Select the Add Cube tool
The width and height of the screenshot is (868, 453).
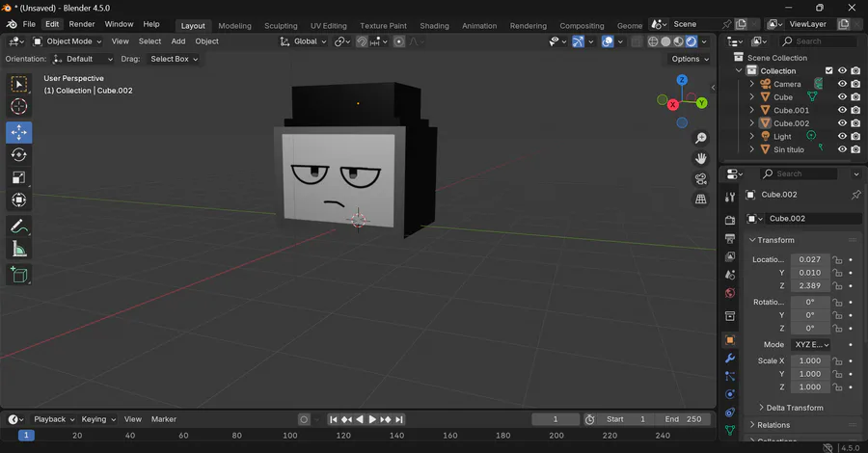pyautogui.click(x=19, y=275)
